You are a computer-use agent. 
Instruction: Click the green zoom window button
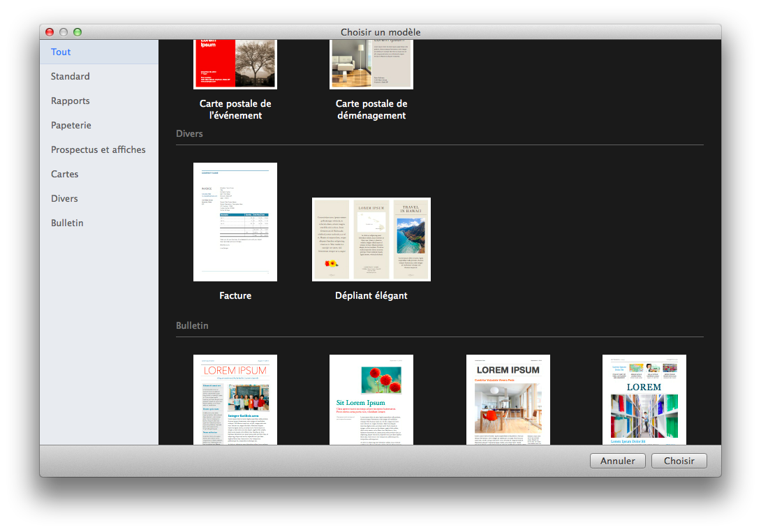(77, 32)
